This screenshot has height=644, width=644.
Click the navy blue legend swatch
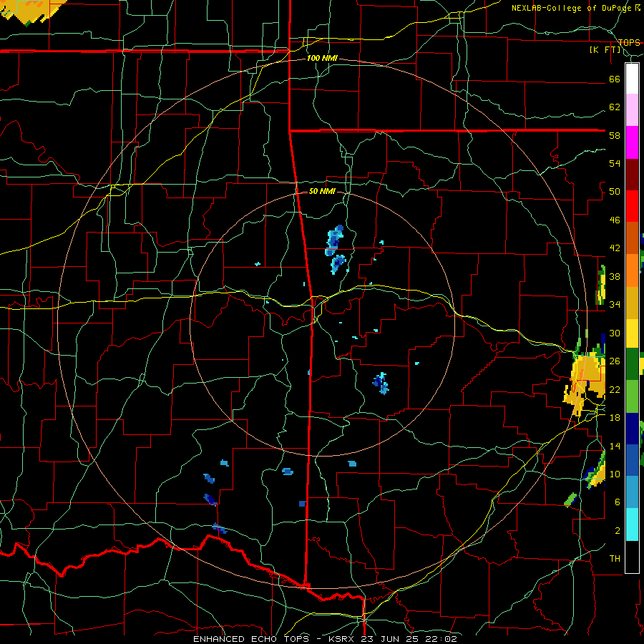pos(632,429)
